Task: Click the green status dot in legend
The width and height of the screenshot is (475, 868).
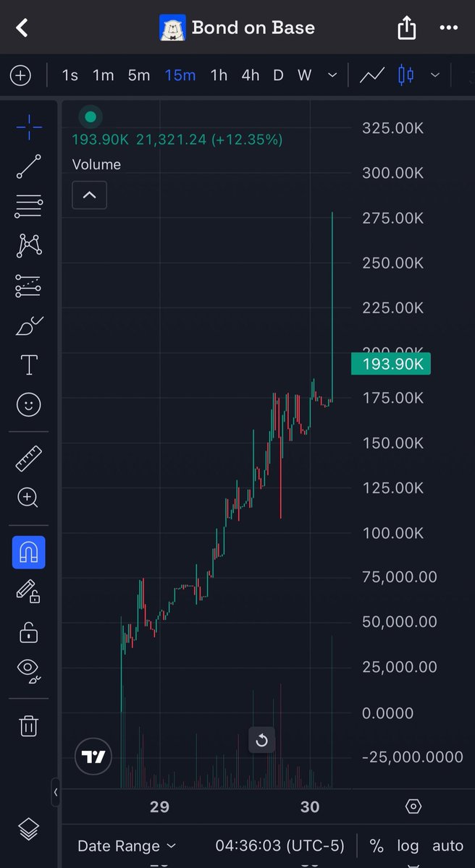Action: tap(90, 116)
